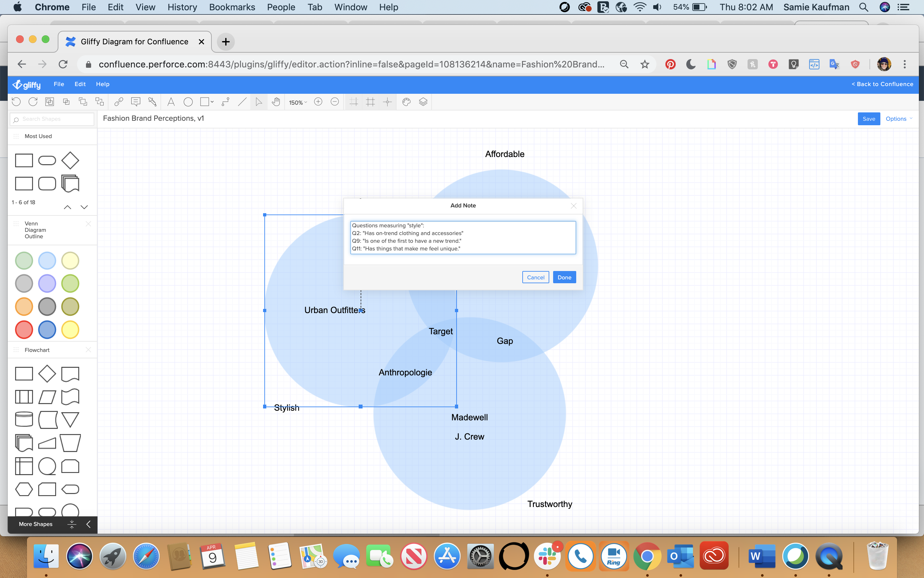Click Cancel in the Add Note dialog
924x578 pixels.
[536, 277]
